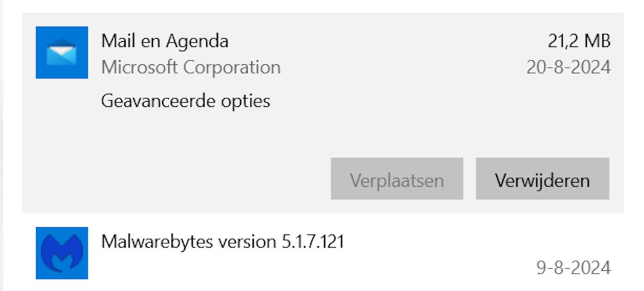Select the Mail en Agenda app title
Screen dimensions: 644x291
point(165,42)
